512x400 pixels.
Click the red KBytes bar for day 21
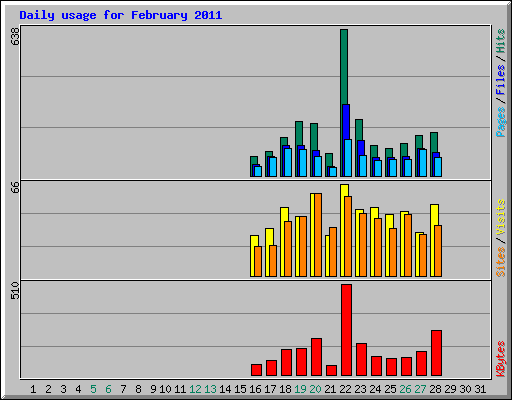pos(331,371)
